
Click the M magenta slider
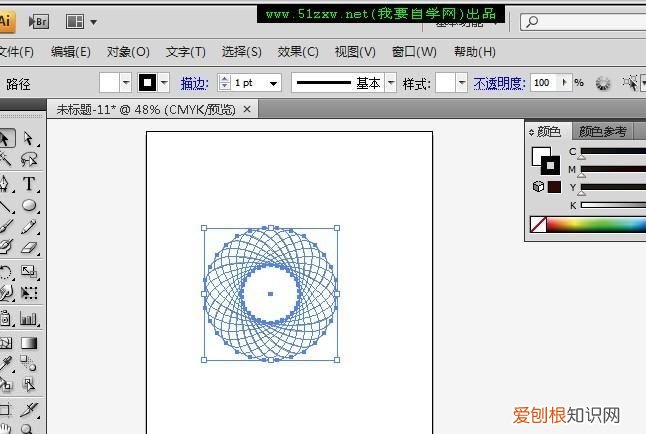point(613,169)
